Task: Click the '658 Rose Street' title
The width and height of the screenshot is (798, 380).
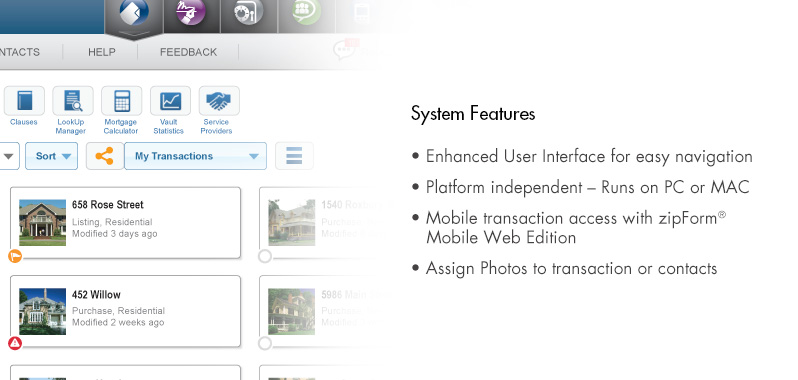Action: [107, 205]
